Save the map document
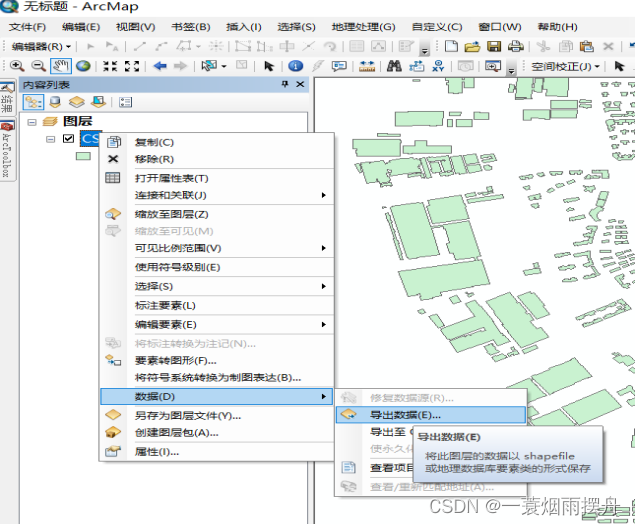 tap(494, 46)
